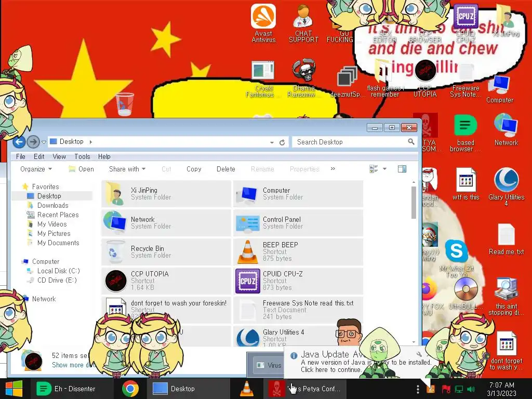
Task: Expand the Desktop breadcrumb arrow
Action: [90, 142]
